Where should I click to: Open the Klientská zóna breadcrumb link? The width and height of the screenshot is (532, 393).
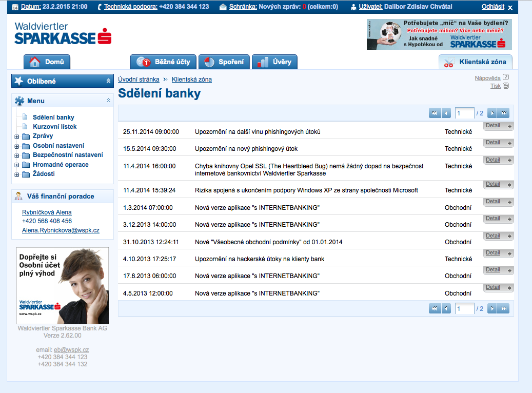(x=192, y=80)
